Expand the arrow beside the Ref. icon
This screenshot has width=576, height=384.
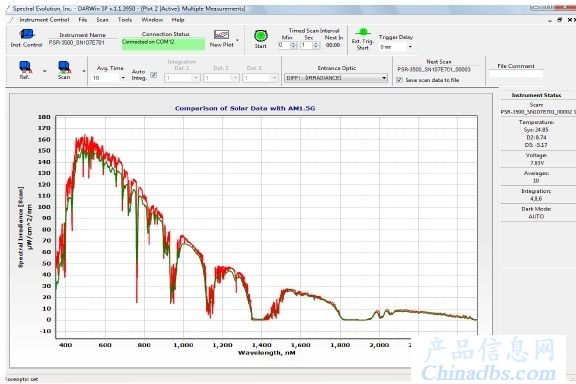(44, 71)
